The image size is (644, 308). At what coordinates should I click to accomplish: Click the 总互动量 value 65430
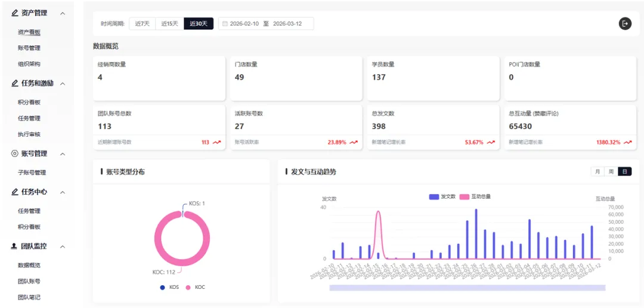(521, 126)
